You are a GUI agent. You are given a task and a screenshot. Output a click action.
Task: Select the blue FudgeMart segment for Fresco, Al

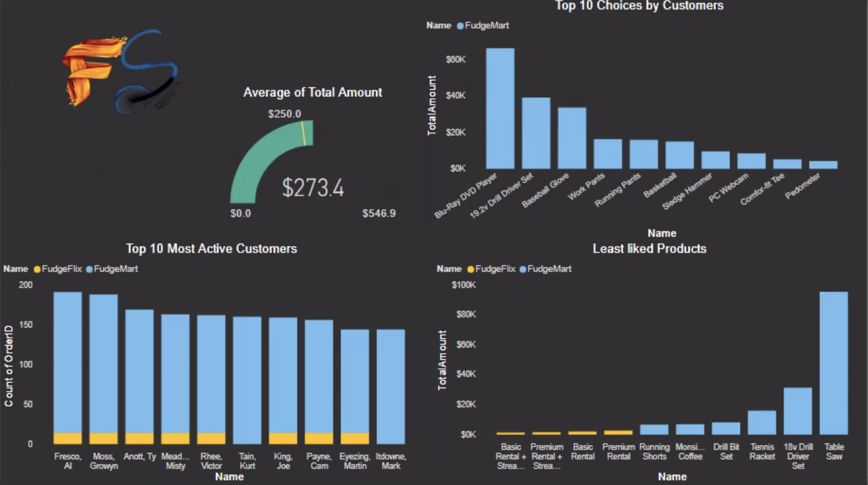68,362
